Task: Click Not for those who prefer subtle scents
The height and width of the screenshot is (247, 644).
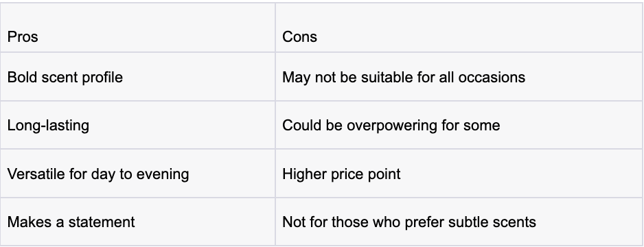Action: pos(409,222)
